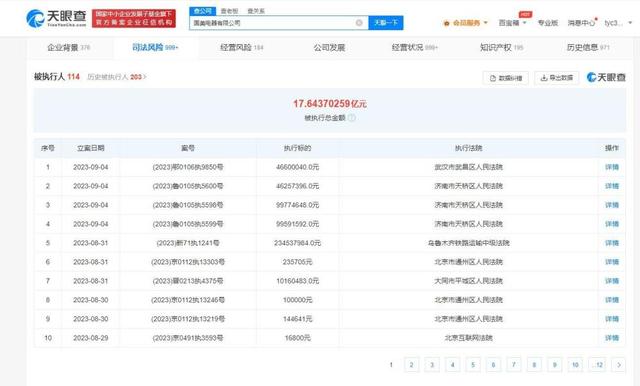Open the 历史被执行人 203 link
The height and width of the screenshot is (386, 640).
[x=116, y=77]
